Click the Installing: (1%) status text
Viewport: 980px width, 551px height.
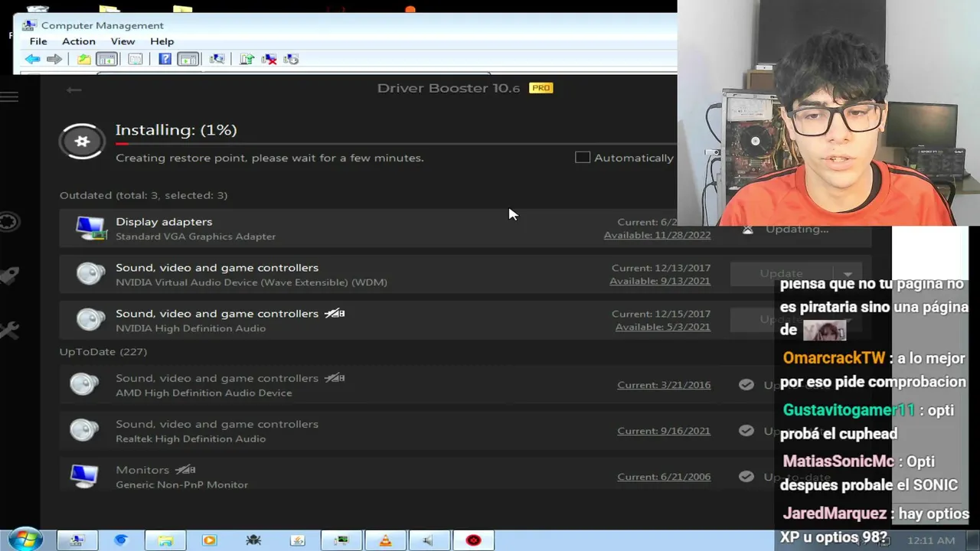pos(176,130)
